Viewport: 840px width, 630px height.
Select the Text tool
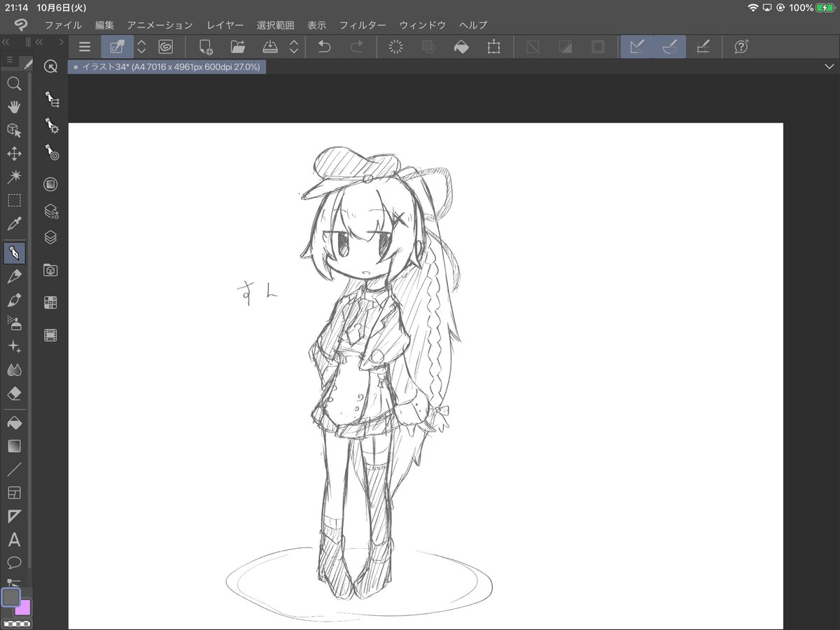14,540
